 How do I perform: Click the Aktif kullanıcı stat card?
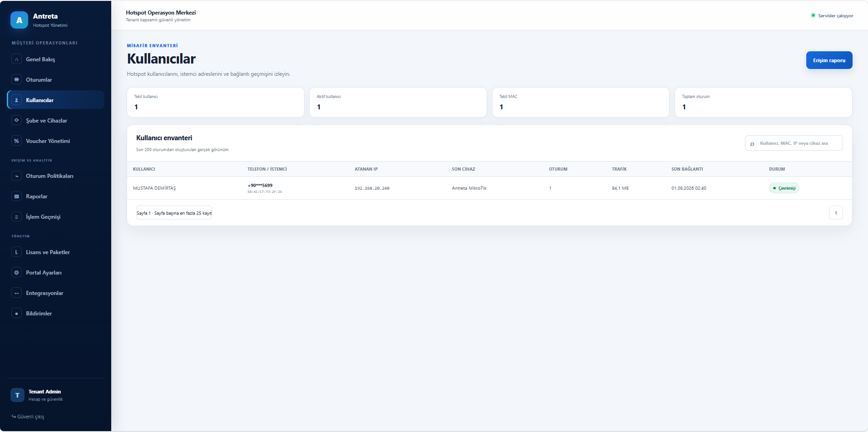coord(398,103)
